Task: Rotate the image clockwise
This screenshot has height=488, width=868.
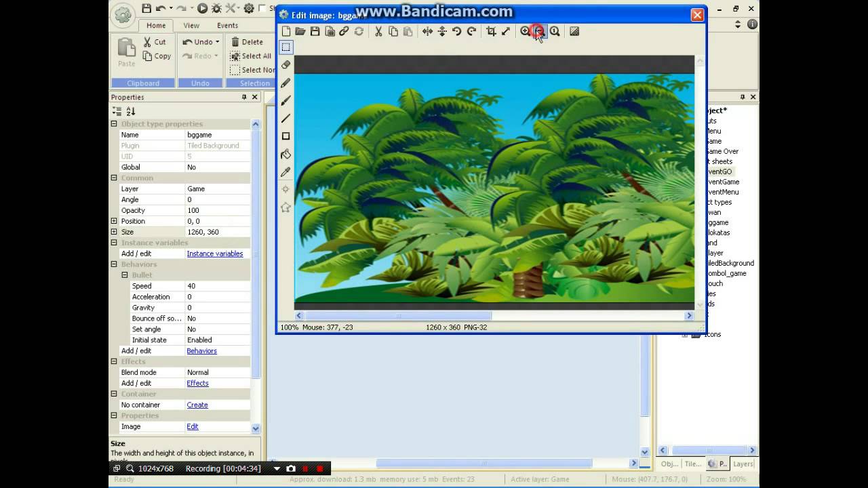Action: coord(471,31)
